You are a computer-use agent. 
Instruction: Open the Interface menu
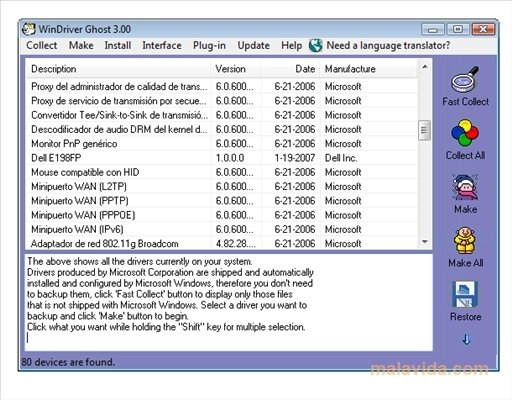click(162, 46)
